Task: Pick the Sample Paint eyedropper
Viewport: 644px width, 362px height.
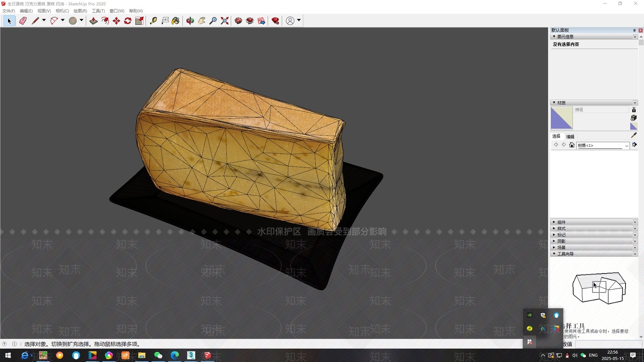Action: point(634,136)
